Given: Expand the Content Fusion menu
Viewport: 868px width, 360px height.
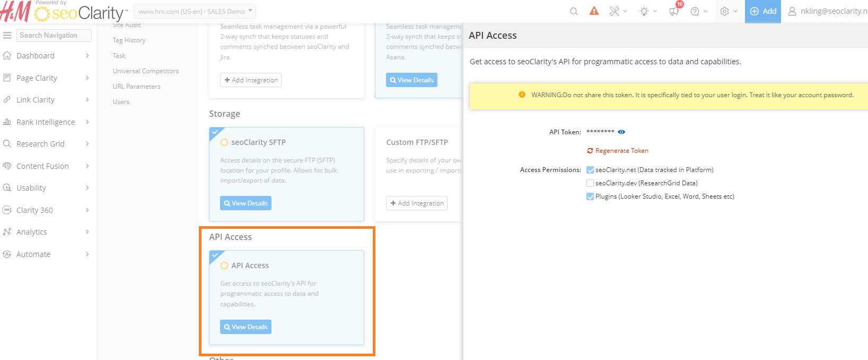Looking at the screenshot, I should [x=42, y=166].
